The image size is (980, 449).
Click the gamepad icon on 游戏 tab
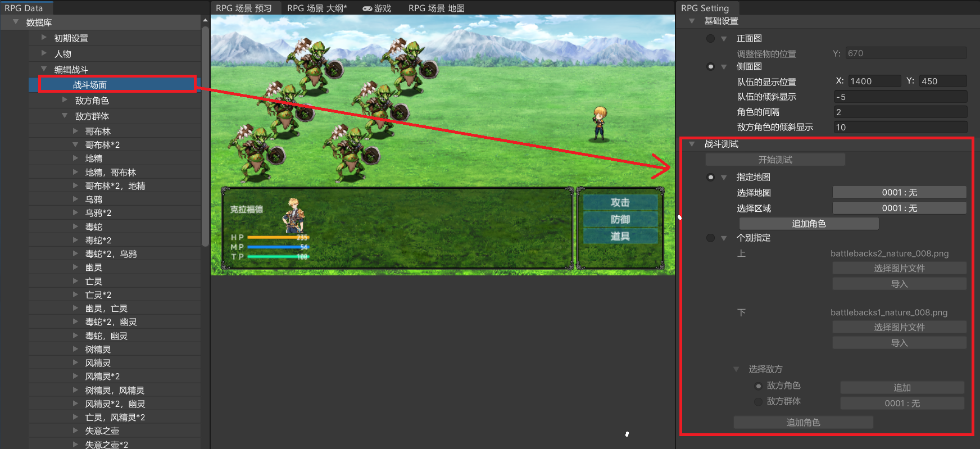click(x=367, y=8)
